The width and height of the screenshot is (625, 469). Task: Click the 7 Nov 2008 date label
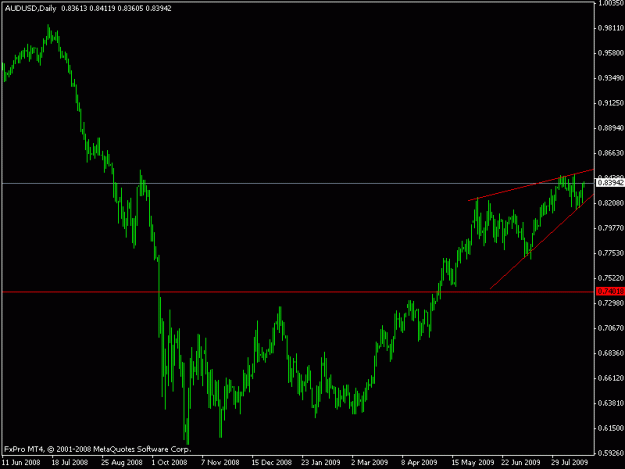pyautogui.click(x=220, y=462)
